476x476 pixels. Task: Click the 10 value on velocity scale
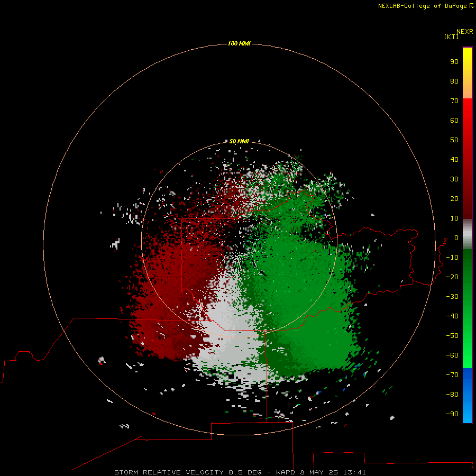454,218
